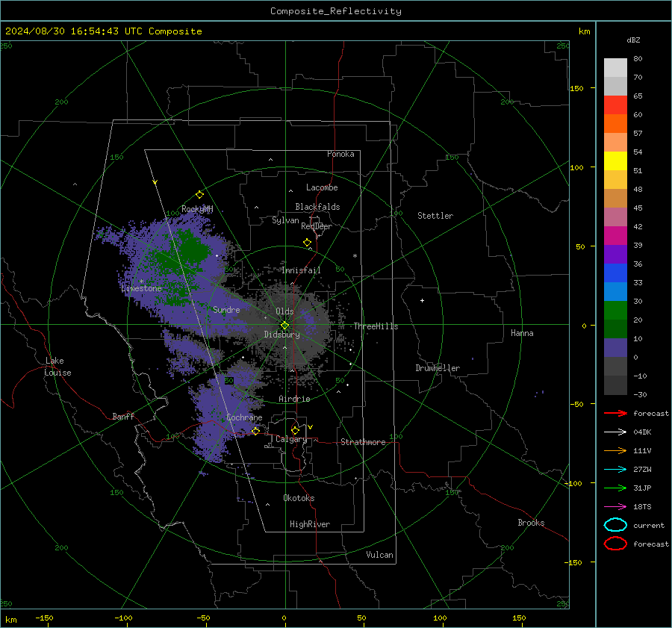This screenshot has width=672, height=628.
Task: Click the magenta 18TS arrow icon
Action: (x=615, y=507)
